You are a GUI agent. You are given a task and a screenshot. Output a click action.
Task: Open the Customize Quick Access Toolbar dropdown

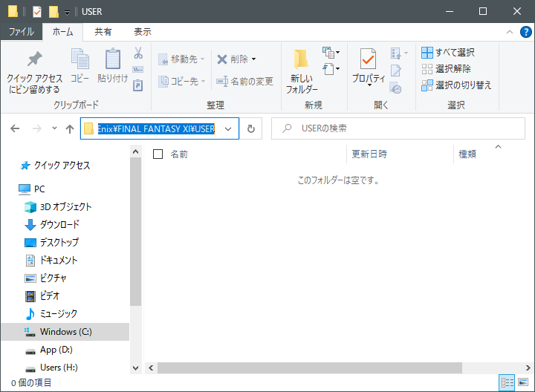[x=67, y=13]
